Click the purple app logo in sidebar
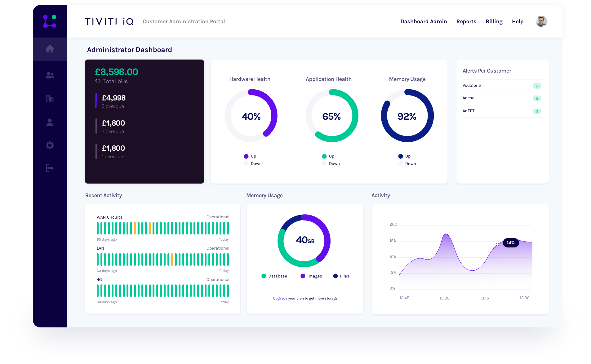 pos(50,21)
